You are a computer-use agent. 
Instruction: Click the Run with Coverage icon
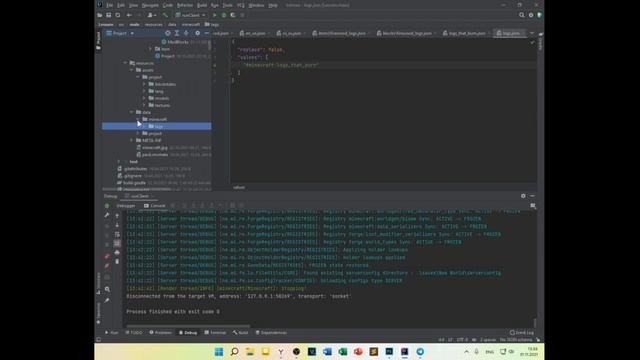pyautogui.click(x=233, y=15)
